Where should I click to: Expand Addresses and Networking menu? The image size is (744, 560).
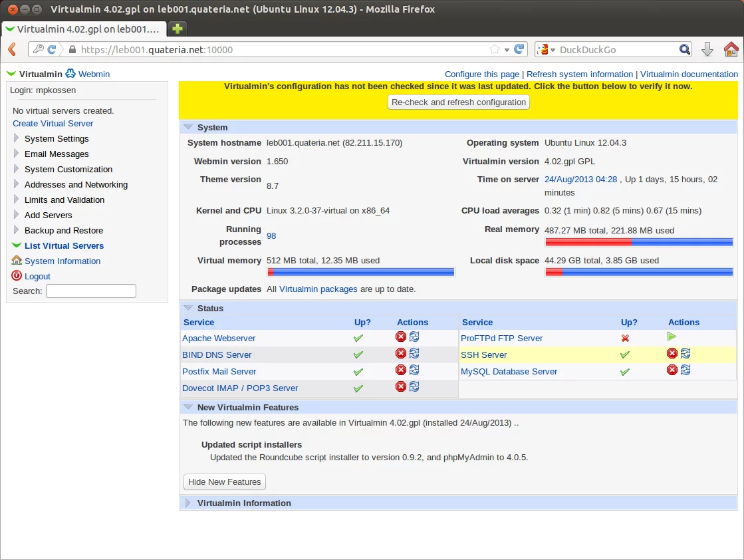tap(16, 184)
